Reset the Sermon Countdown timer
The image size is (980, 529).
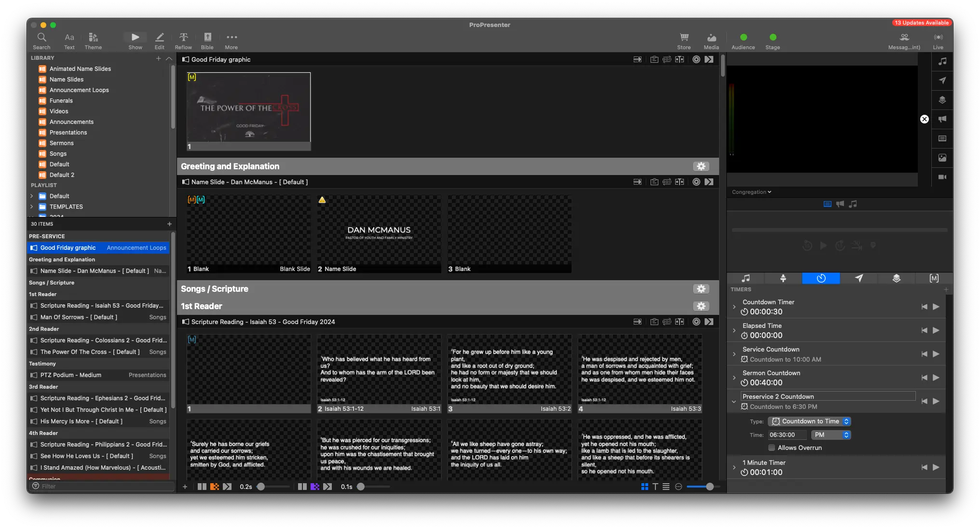[924, 378]
